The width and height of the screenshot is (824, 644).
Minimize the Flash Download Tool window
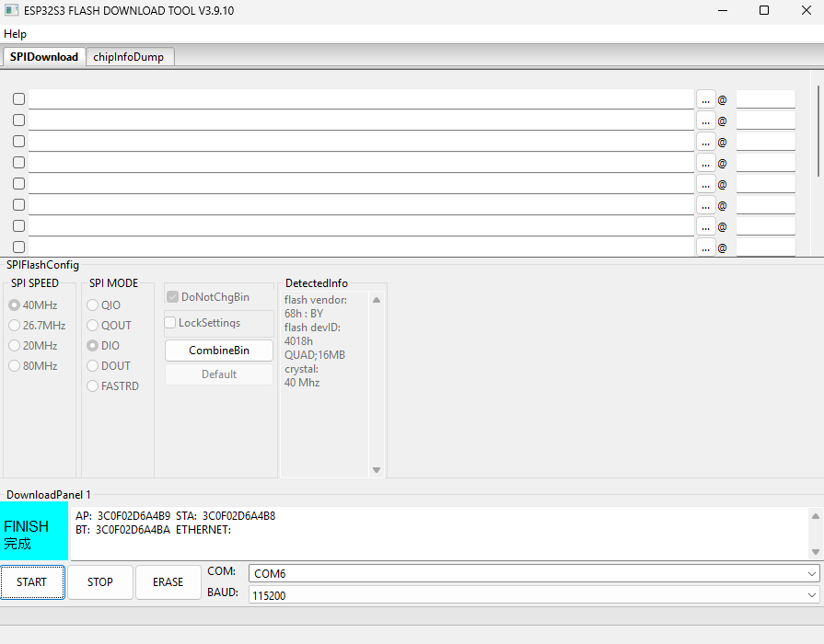(723, 10)
